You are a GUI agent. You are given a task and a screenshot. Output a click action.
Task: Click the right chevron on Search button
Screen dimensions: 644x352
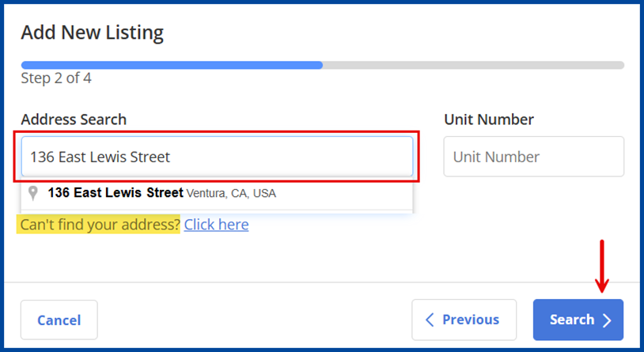pos(607,320)
